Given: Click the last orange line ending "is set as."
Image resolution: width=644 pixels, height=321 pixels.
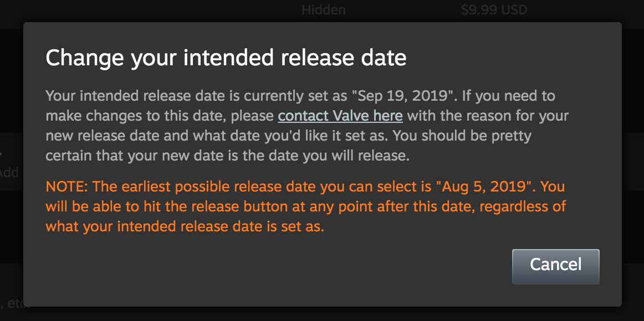Looking at the screenshot, I should point(185,226).
